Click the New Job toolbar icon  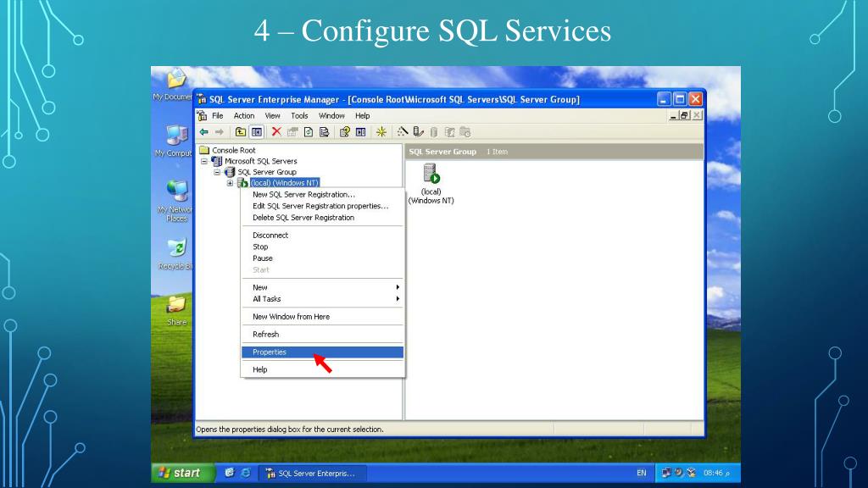coord(465,131)
